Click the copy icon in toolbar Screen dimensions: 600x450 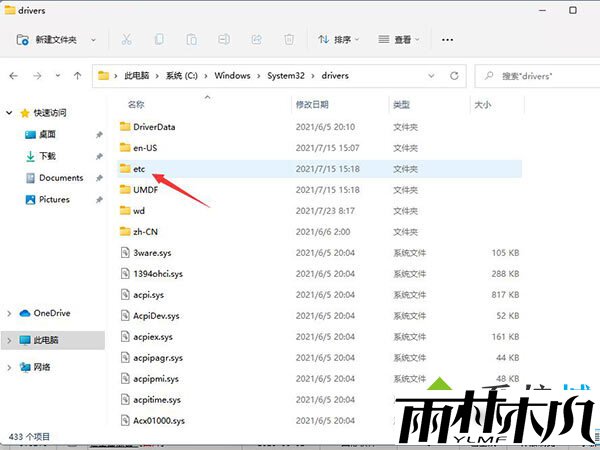159,40
